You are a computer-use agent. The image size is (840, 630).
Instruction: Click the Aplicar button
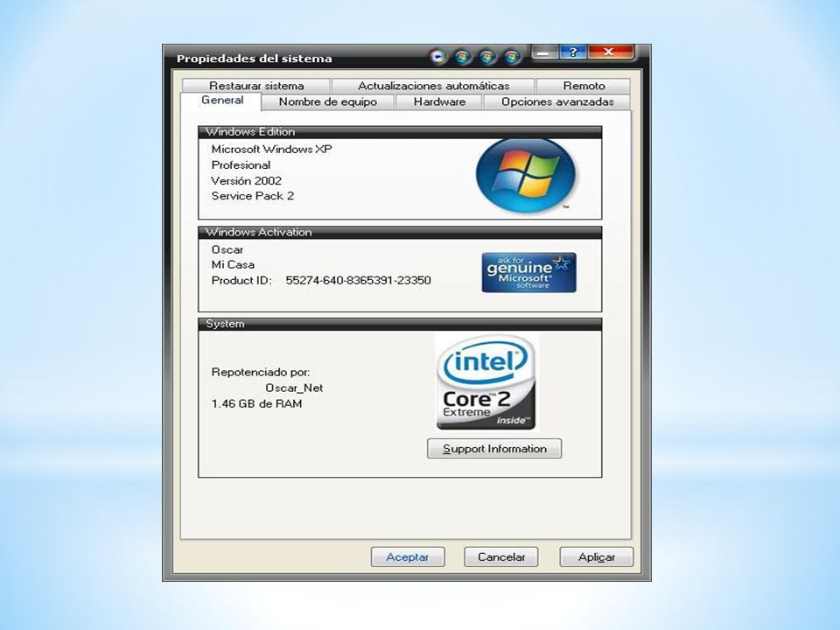596,557
